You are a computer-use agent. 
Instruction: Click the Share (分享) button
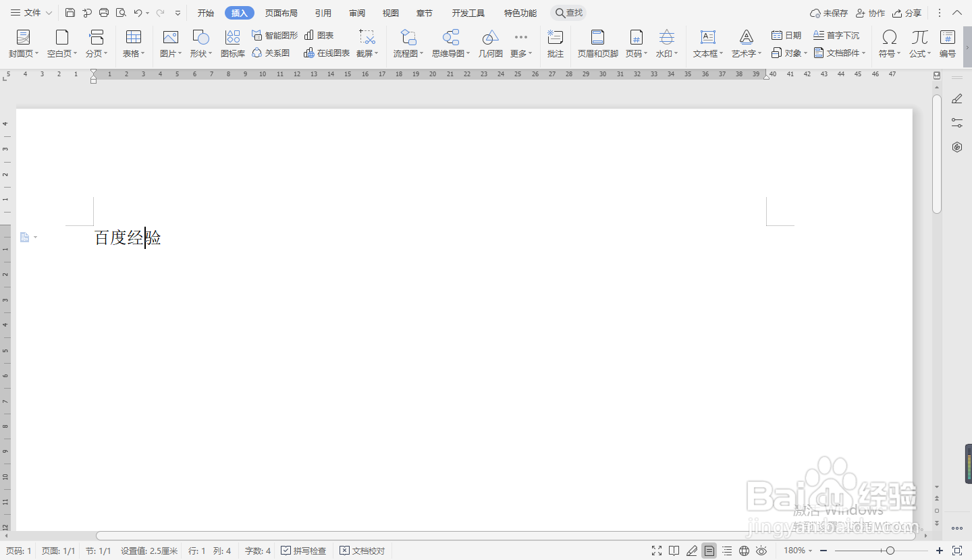click(x=907, y=13)
